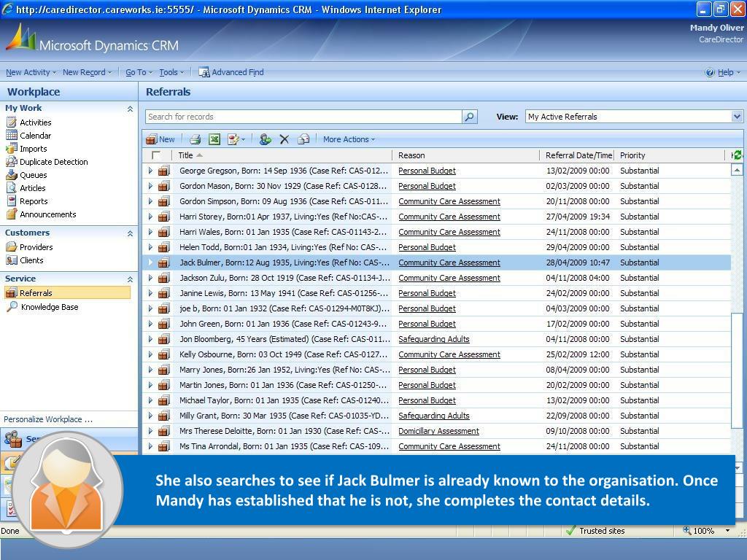
Task: Click the briefcase icon on Kelly Osbourne row
Action: pos(164,354)
